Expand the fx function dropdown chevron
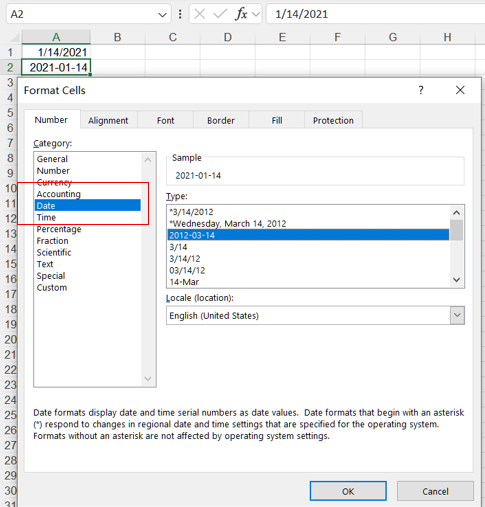 point(256,14)
